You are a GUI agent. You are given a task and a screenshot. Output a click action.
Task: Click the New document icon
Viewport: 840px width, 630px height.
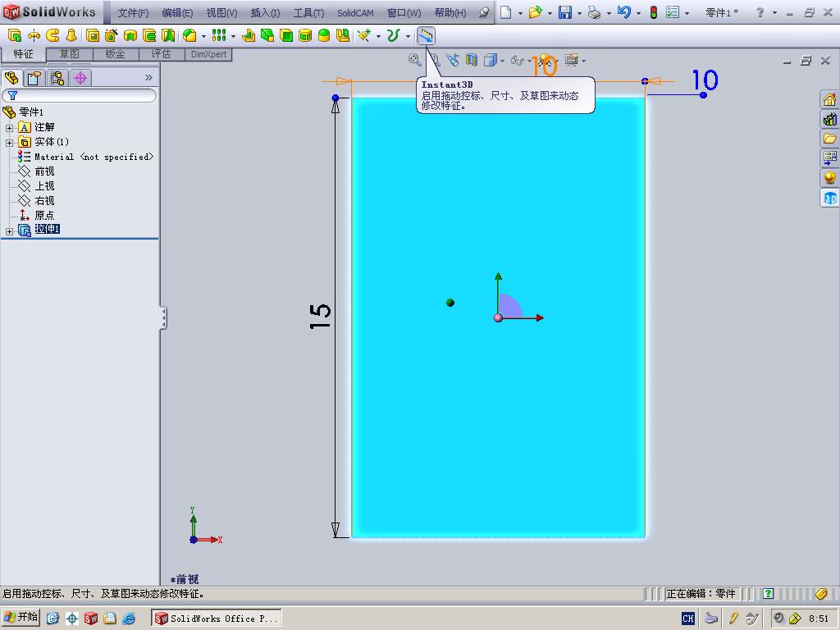(505, 12)
